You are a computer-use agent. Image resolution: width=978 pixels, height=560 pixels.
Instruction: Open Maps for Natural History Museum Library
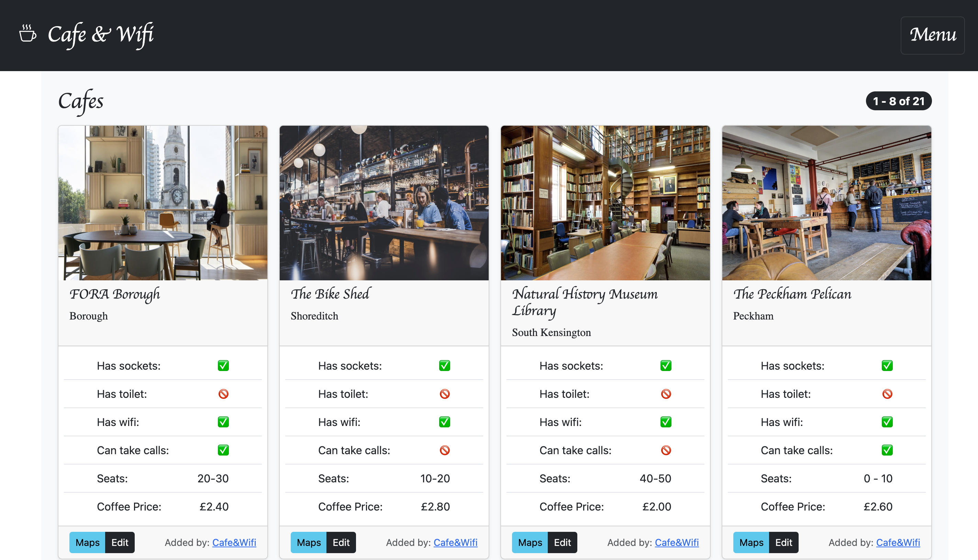pos(530,542)
